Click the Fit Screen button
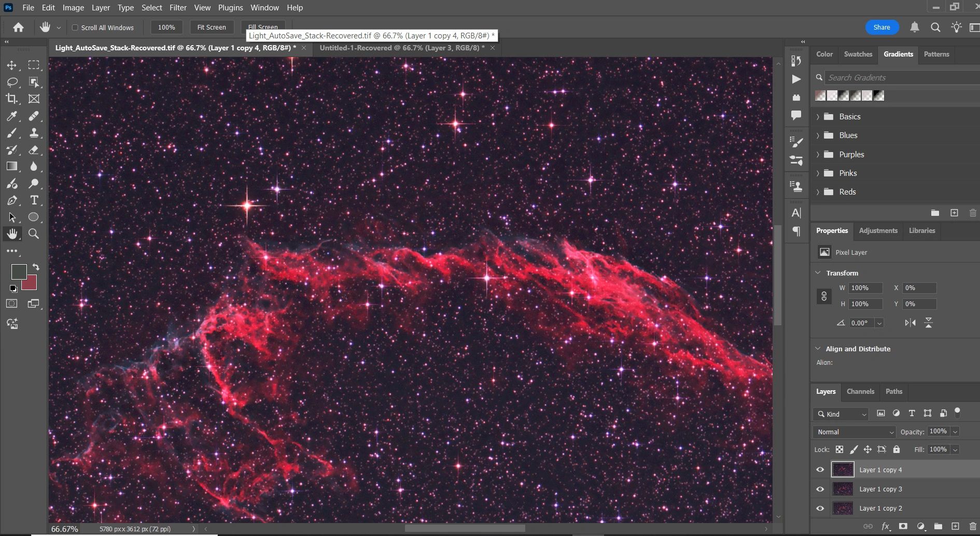The width and height of the screenshot is (980, 536). point(212,28)
